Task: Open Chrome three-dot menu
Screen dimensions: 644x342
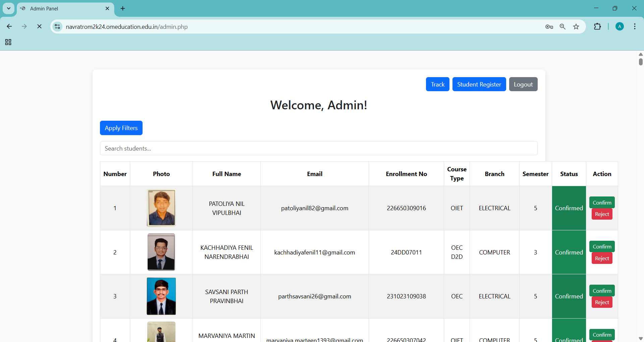Action: pos(635,26)
